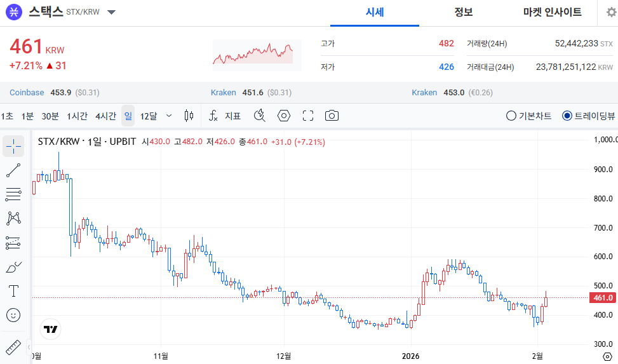Viewport: 618px width, 364px height.
Task: Select the crosshair cursor tool
Action: [x=13, y=146]
